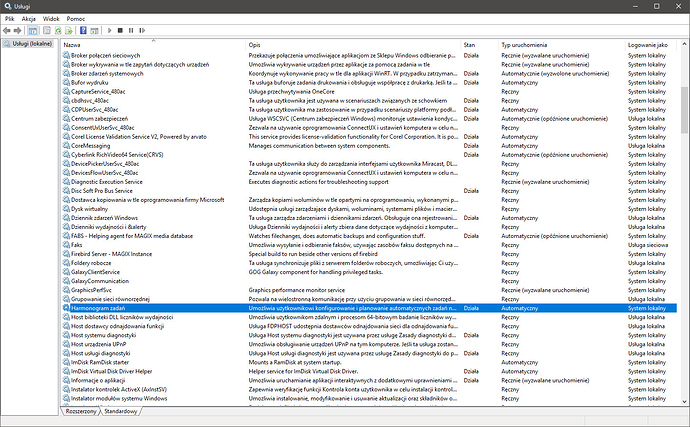
Task: Open the Plik menu
Action: click(x=9, y=19)
